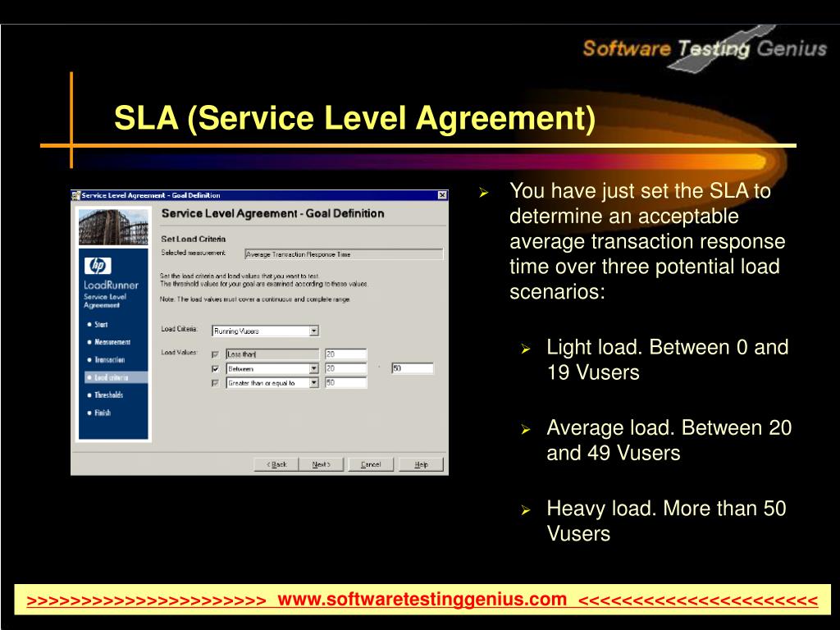Click the HP logo in wizard sidebar
Image resolution: width=840 pixels, height=630 pixels.
[98, 265]
